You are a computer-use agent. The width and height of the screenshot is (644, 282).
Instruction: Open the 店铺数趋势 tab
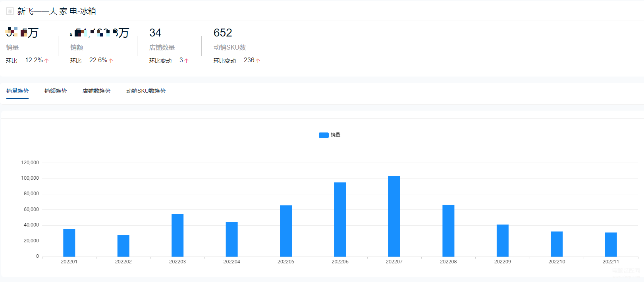point(96,91)
